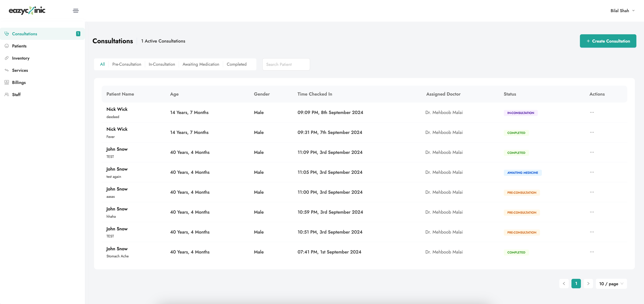Screen dimensions: 644x304
Task: Go to previous page arrow
Action: pos(564,284)
